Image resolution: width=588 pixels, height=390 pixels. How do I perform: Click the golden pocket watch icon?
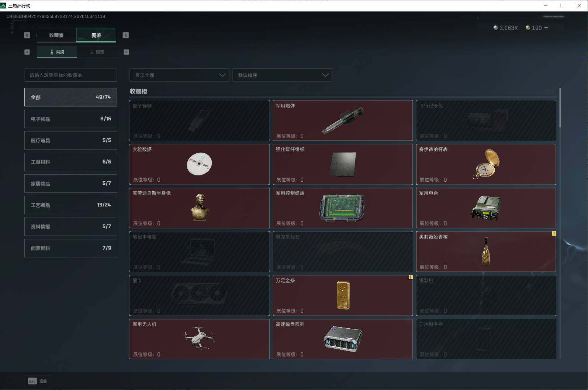pos(486,164)
